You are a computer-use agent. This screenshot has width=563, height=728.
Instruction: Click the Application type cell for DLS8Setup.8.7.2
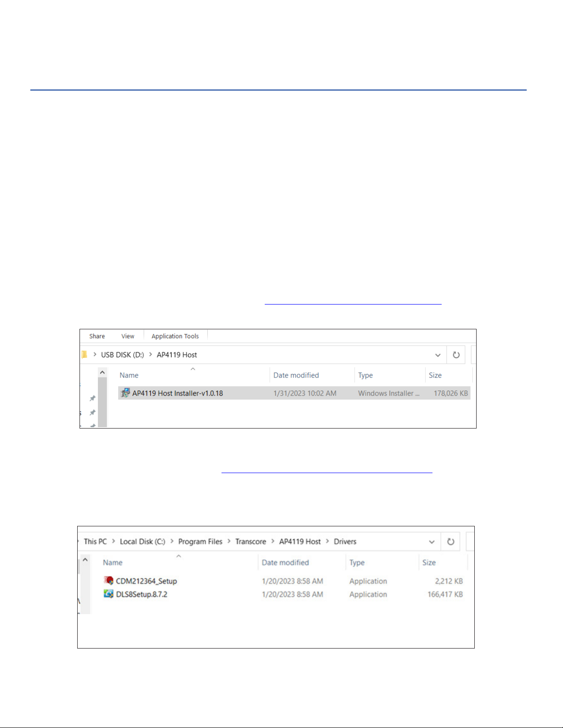click(x=368, y=594)
